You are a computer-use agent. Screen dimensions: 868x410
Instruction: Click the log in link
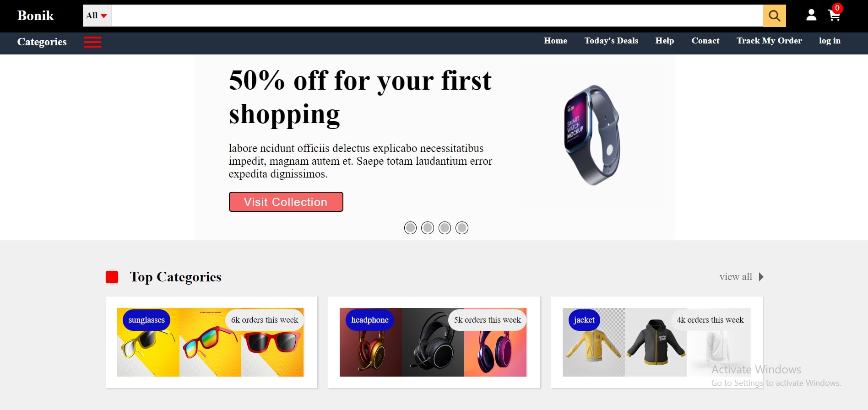point(830,41)
